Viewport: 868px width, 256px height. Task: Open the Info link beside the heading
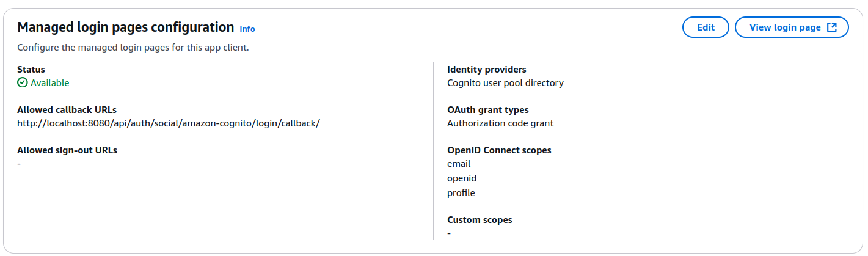pos(247,29)
